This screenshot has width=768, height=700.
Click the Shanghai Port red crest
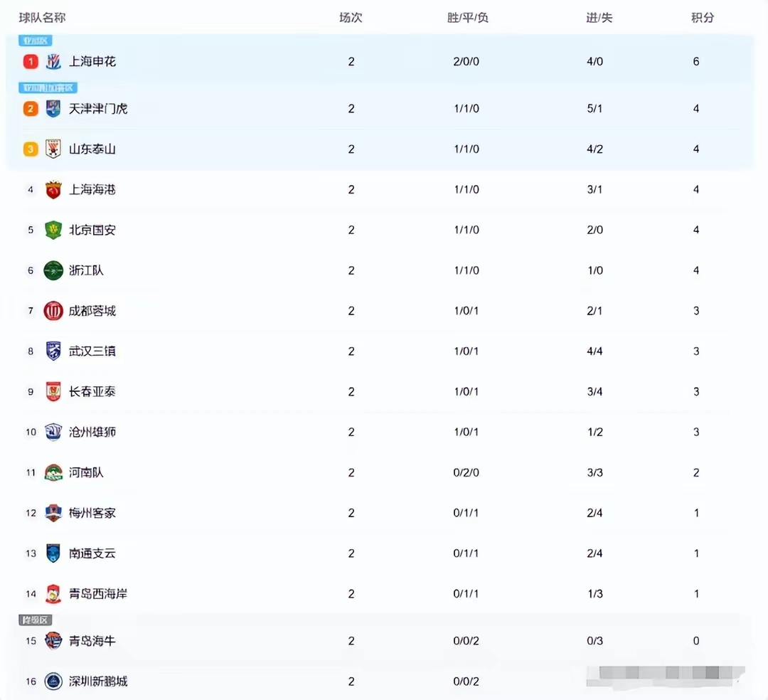pyautogui.click(x=53, y=189)
